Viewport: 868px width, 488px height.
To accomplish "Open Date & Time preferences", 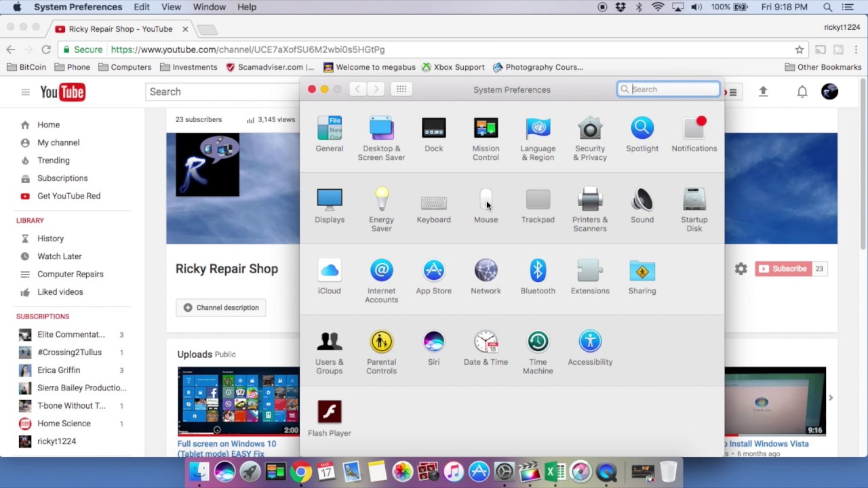I will tap(486, 348).
